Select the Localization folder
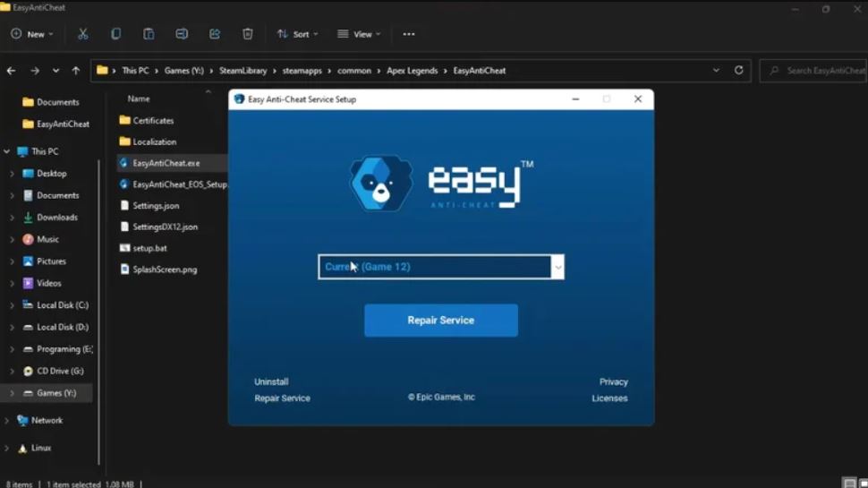This screenshot has width=868, height=488. (x=155, y=141)
